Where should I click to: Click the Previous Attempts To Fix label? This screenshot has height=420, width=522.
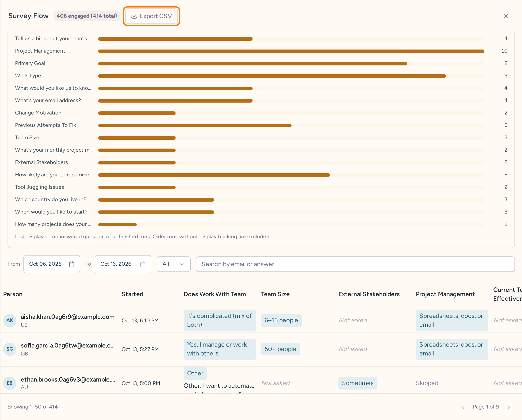[46, 125]
